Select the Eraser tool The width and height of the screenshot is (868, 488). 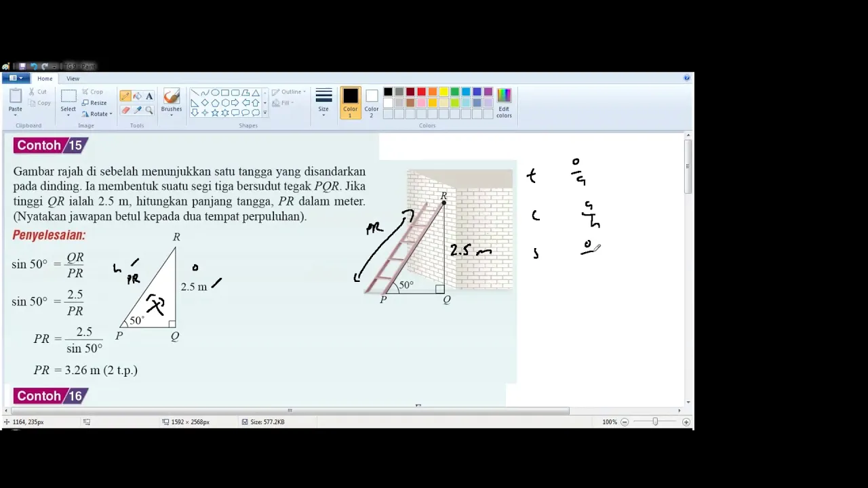pyautogui.click(x=125, y=110)
